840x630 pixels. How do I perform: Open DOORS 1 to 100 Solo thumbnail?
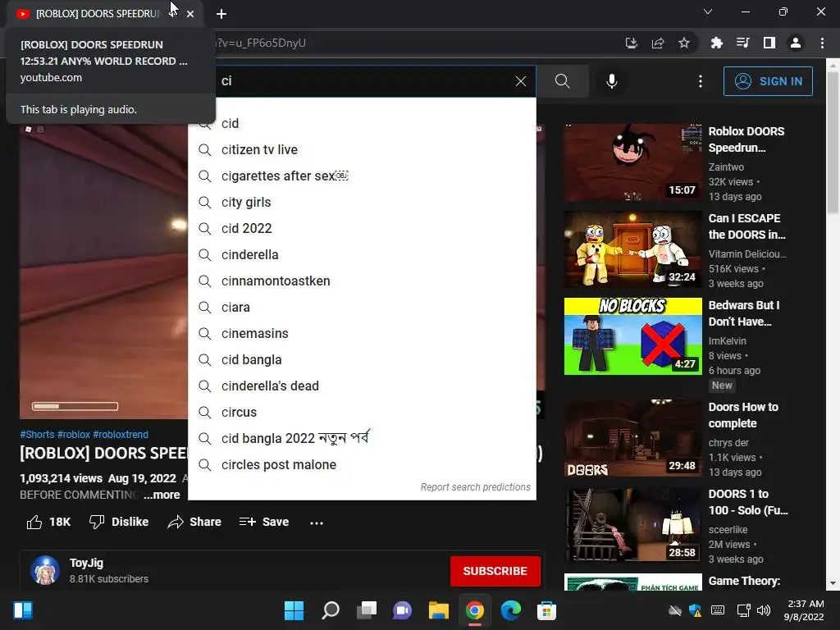(x=632, y=525)
